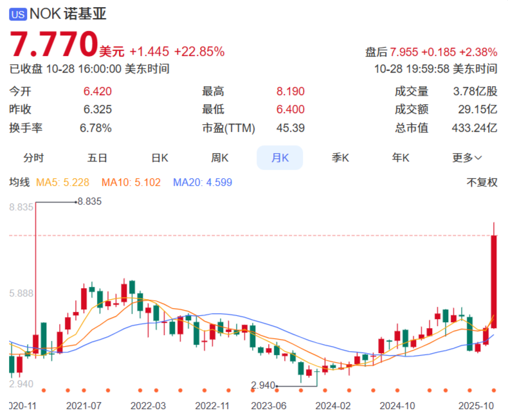The image size is (508, 420).
Task: Switch to the 年K yearly tab
Action: pyautogui.click(x=401, y=158)
